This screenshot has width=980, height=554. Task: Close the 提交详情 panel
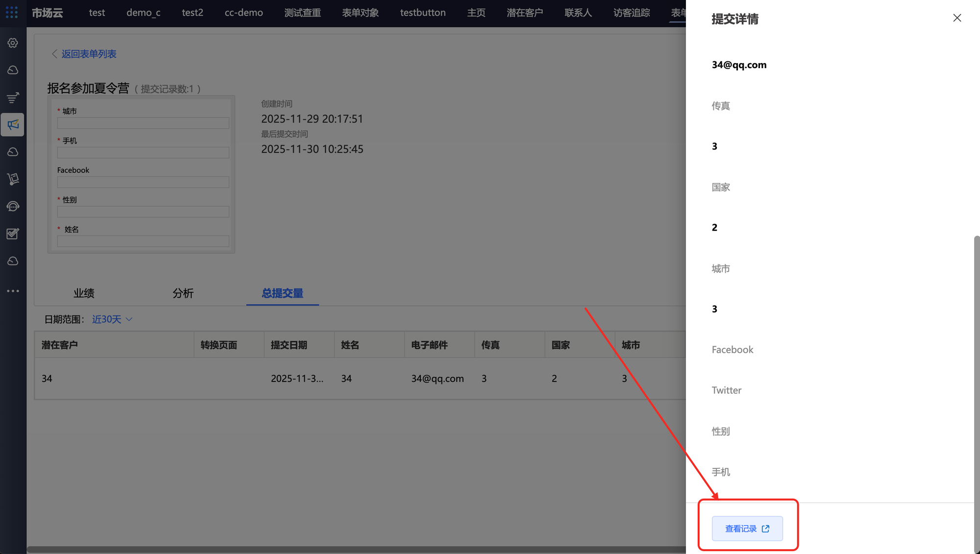click(956, 18)
